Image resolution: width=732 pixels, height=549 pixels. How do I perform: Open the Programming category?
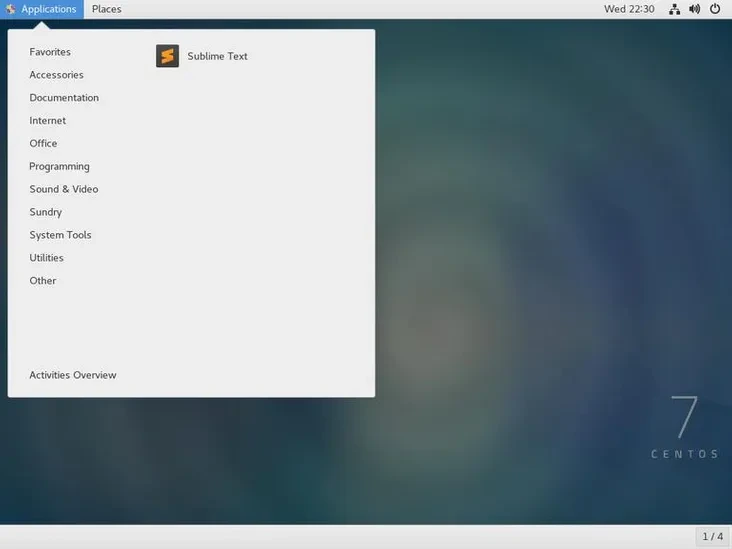tap(59, 166)
